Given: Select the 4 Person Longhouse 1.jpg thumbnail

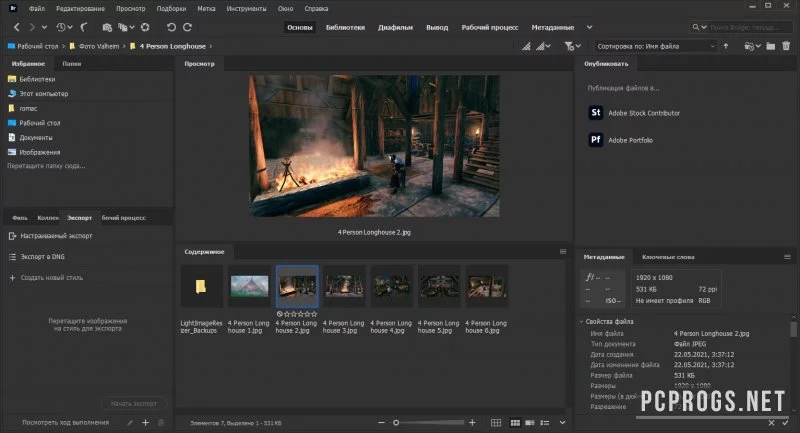Looking at the screenshot, I should [249, 286].
